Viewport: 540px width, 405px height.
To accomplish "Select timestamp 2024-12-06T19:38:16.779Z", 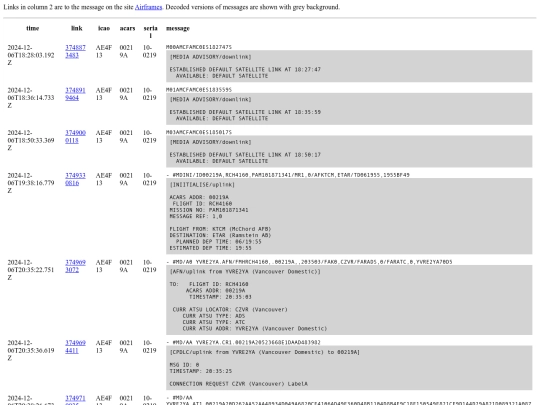I will click(x=31, y=183).
